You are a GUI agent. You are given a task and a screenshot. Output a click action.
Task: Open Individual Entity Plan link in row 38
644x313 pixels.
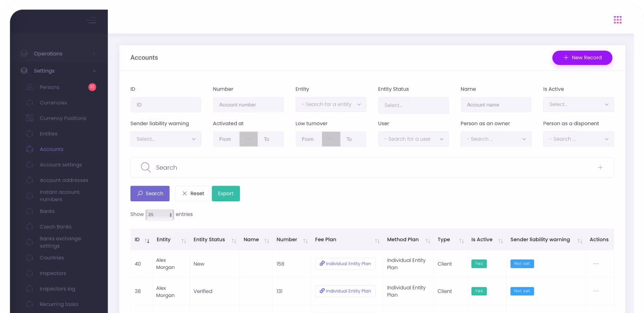pos(345,291)
